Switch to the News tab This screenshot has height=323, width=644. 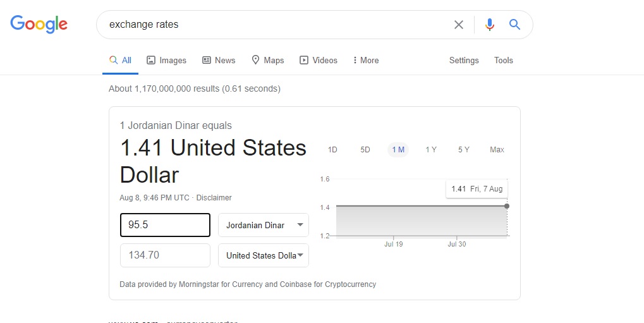219,61
